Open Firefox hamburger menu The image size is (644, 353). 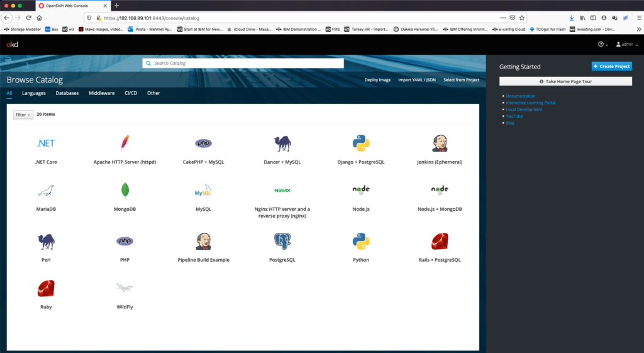[639, 18]
